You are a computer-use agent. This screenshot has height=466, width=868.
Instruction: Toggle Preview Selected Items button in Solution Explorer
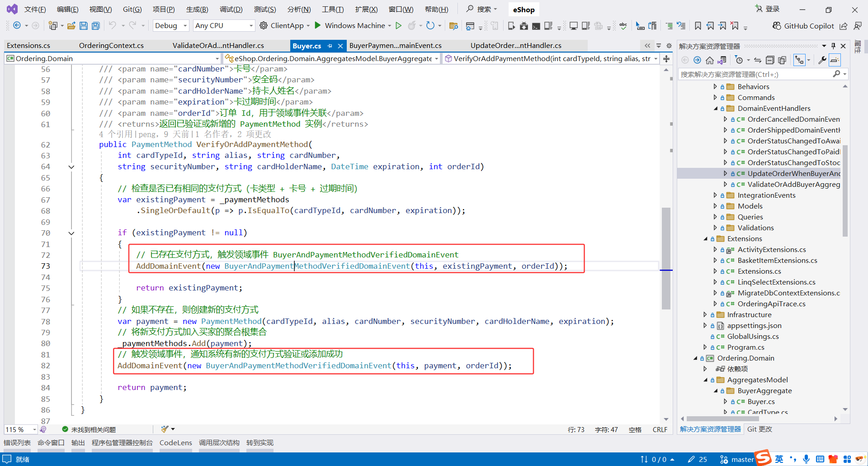[x=835, y=60]
